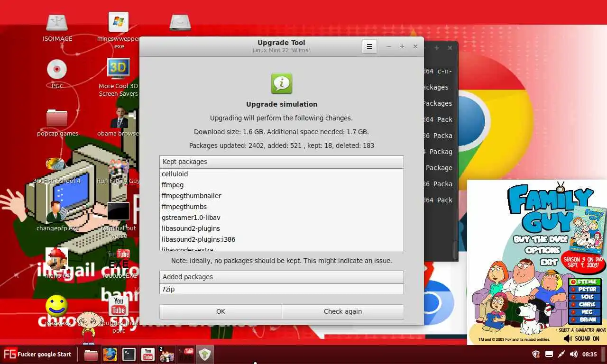Launch the minesweeper exe desktop icon
Viewport: 607px width, 364px height.
[x=119, y=22]
